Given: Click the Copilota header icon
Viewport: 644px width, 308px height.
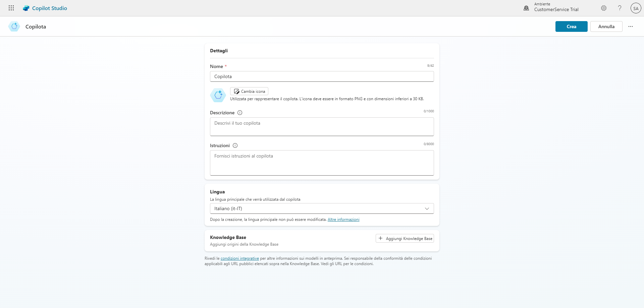Looking at the screenshot, I should point(14,26).
